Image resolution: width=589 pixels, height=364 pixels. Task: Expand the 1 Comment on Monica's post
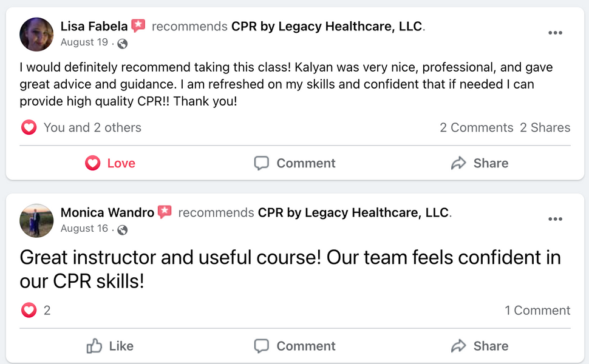pos(537,311)
